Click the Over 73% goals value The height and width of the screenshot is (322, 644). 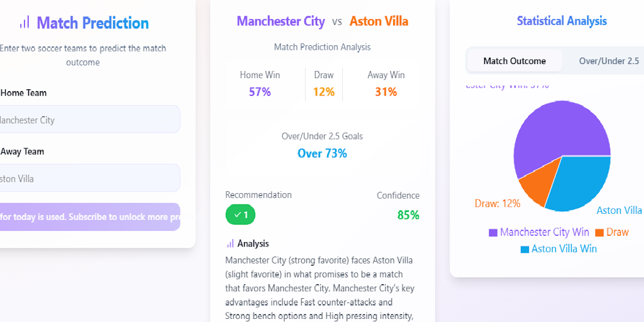point(322,153)
